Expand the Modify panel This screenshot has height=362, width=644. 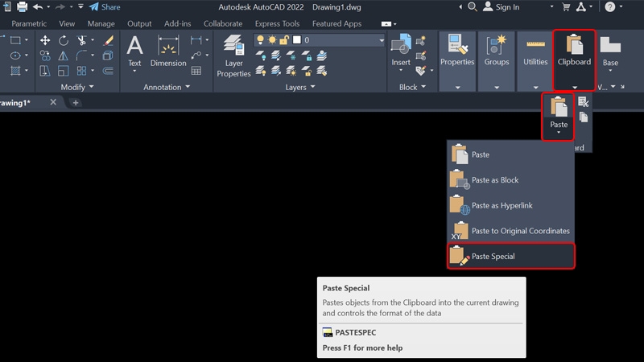tap(77, 87)
